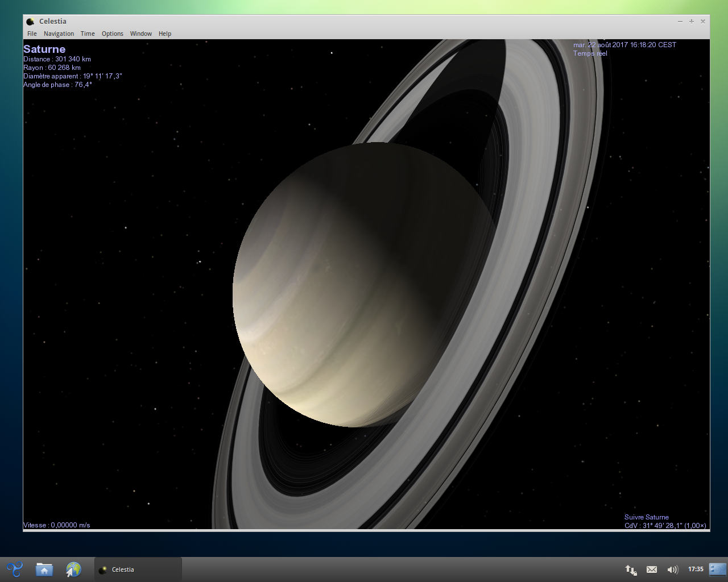Open the File menu
This screenshot has width=728, height=582.
tap(32, 34)
